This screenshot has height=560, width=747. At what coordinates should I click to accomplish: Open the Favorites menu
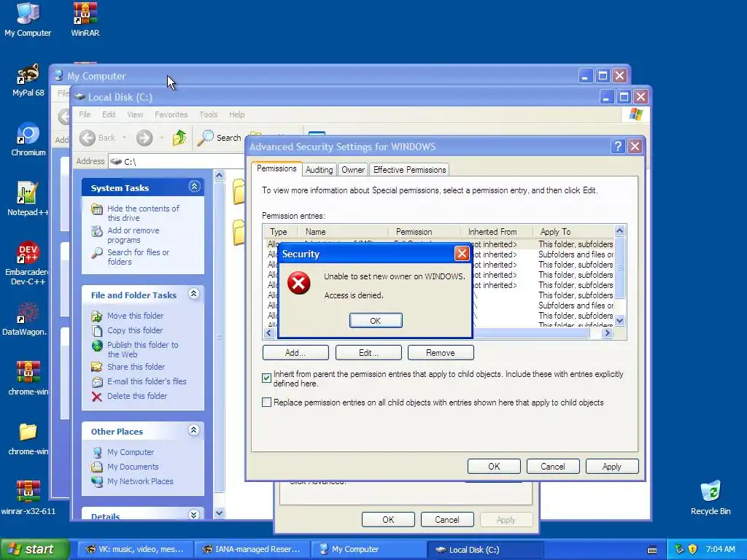coord(171,114)
